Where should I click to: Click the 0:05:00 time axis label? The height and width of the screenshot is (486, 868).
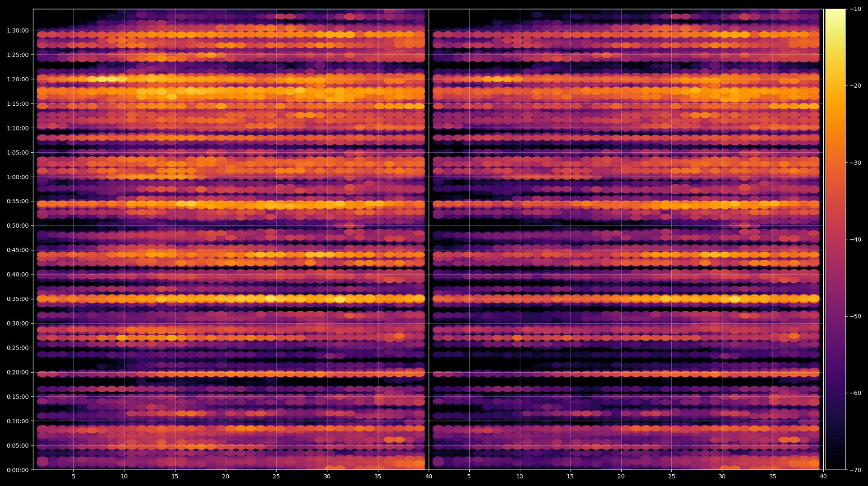click(18, 446)
